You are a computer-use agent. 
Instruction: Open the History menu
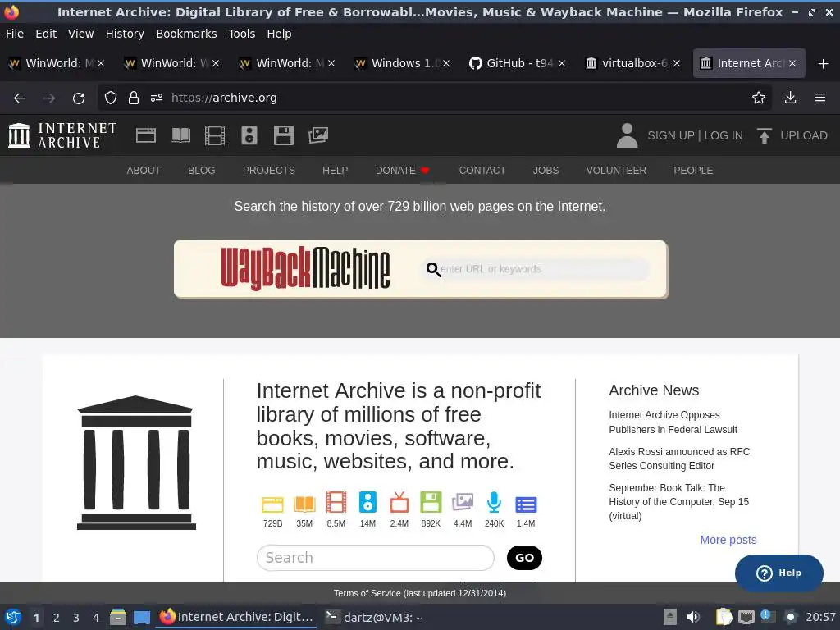pos(125,34)
